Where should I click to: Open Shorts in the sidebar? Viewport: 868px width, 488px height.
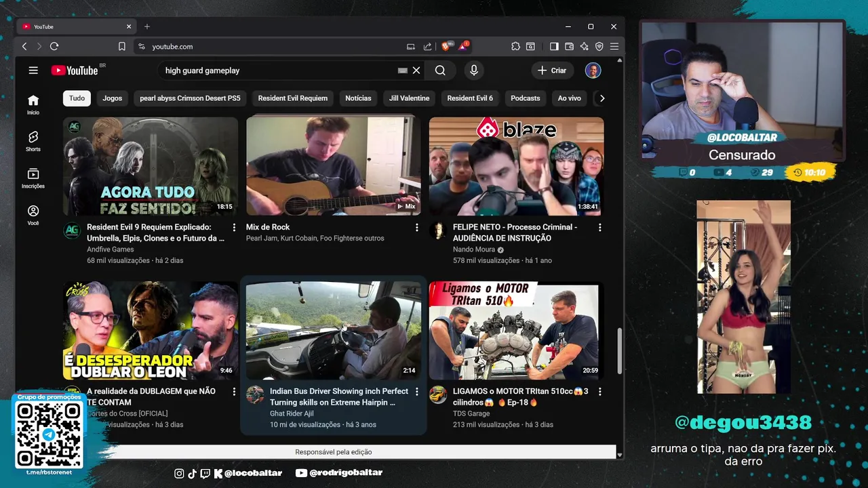[33, 141]
